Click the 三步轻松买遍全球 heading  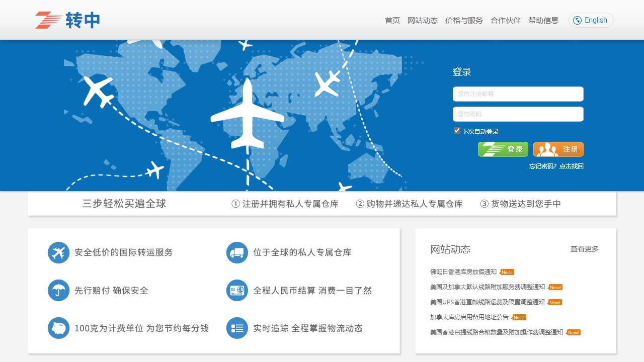124,204
